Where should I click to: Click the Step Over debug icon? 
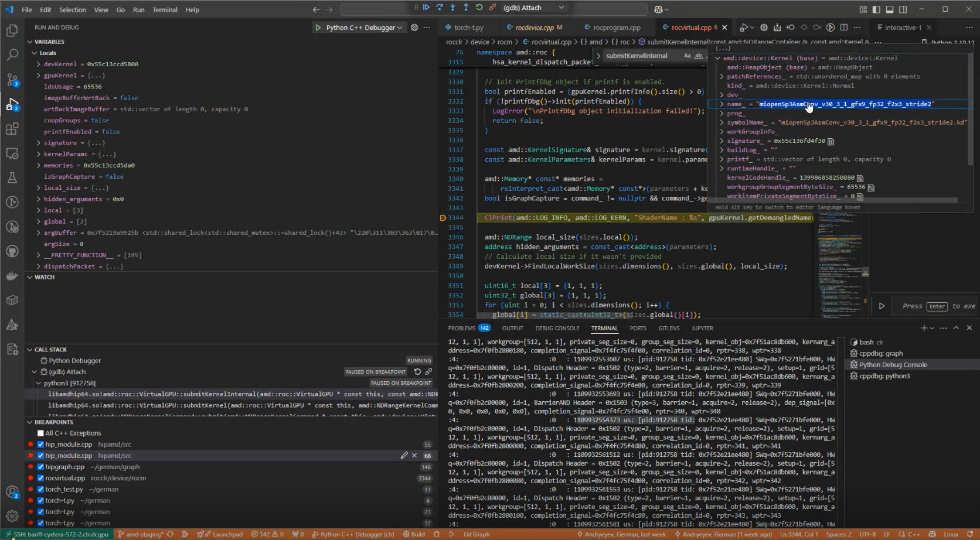440,8
